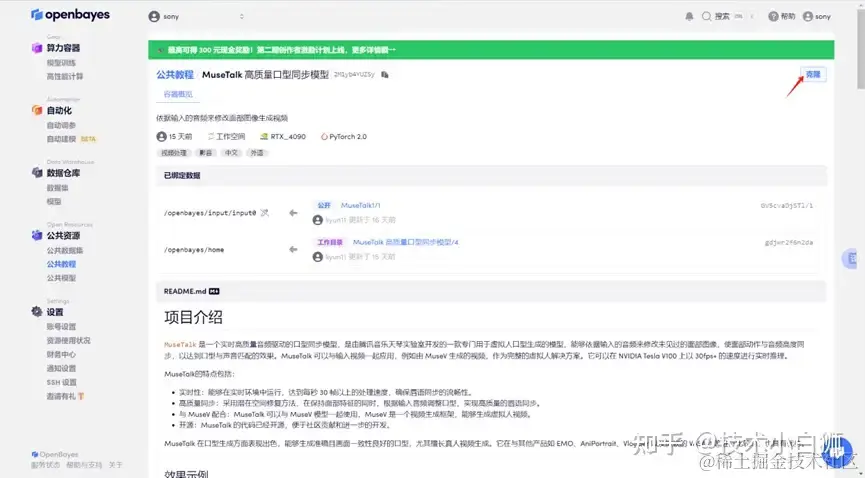Open 账号设置 in the sidebar
The width and height of the screenshot is (865, 478).
pyautogui.click(x=61, y=327)
